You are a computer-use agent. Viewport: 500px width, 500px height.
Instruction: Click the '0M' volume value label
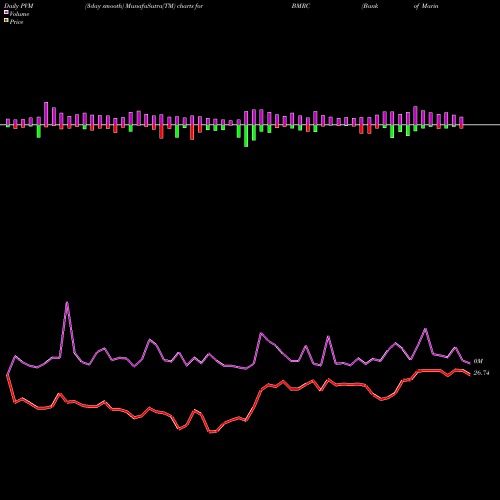pyautogui.click(x=478, y=361)
